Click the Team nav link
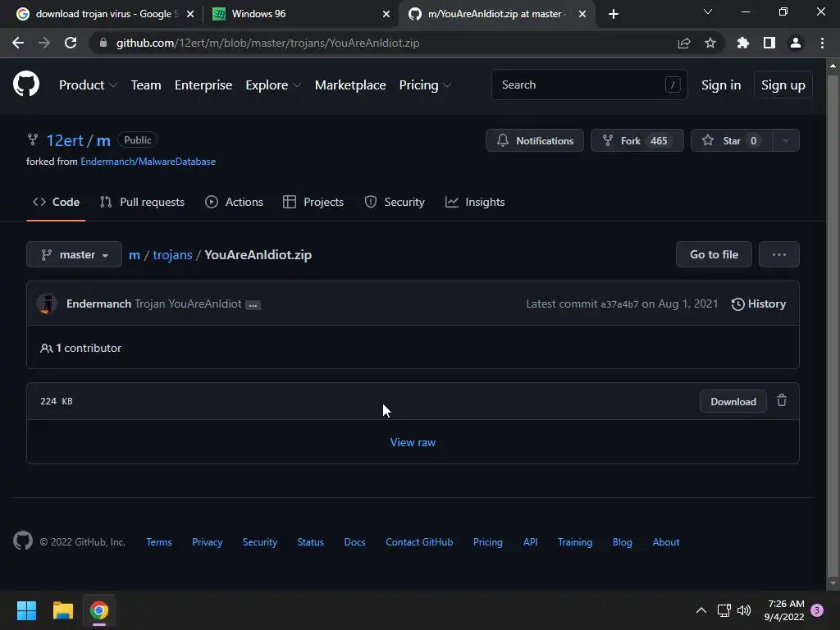The width and height of the screenshot is (840, 630). tap(146, 84)
